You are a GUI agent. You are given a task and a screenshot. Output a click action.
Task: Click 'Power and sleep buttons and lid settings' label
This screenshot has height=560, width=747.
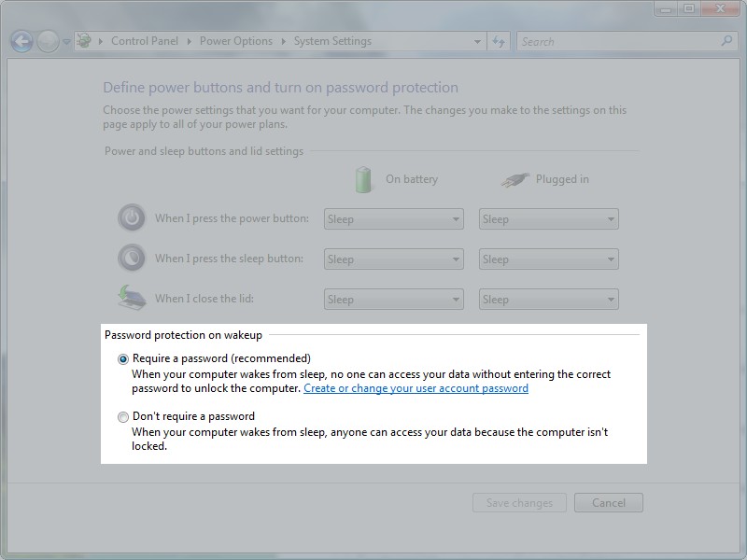point(204,151)
